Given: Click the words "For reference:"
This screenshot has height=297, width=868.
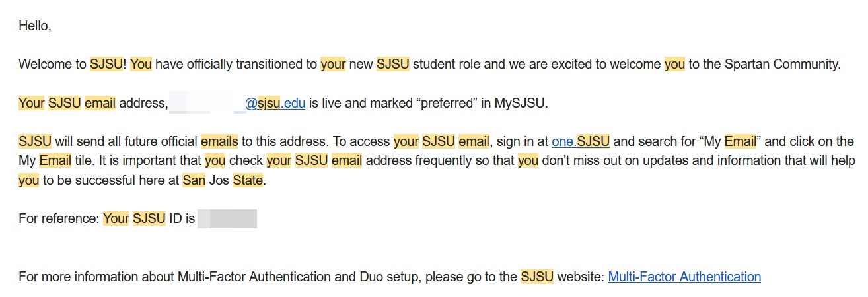Looking at the screenshot, I should coord(59,218).
